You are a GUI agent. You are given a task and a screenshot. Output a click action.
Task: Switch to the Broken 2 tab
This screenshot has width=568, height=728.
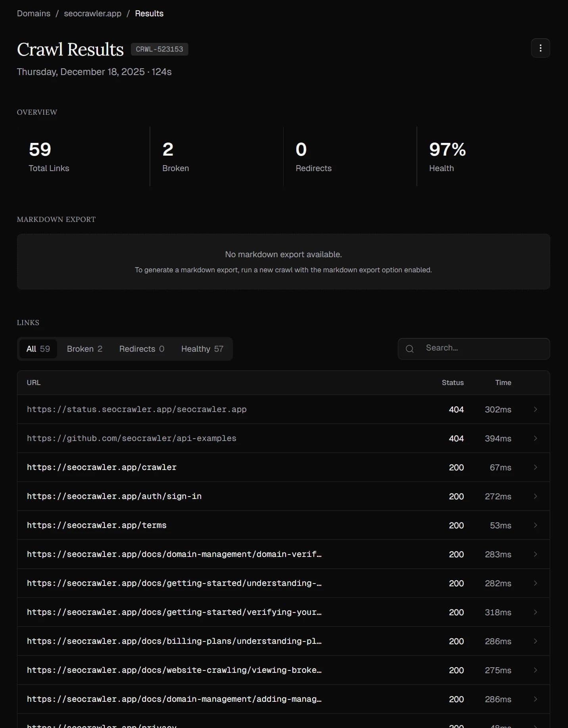click(84, 349)
